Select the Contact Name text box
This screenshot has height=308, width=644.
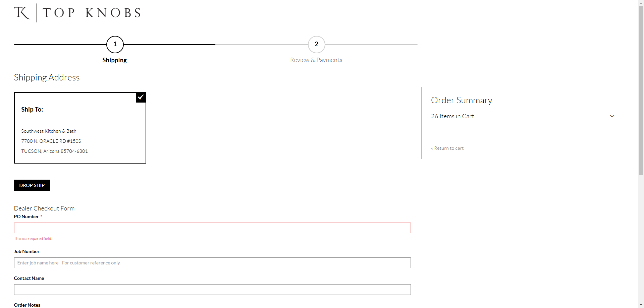pos(212,290)
